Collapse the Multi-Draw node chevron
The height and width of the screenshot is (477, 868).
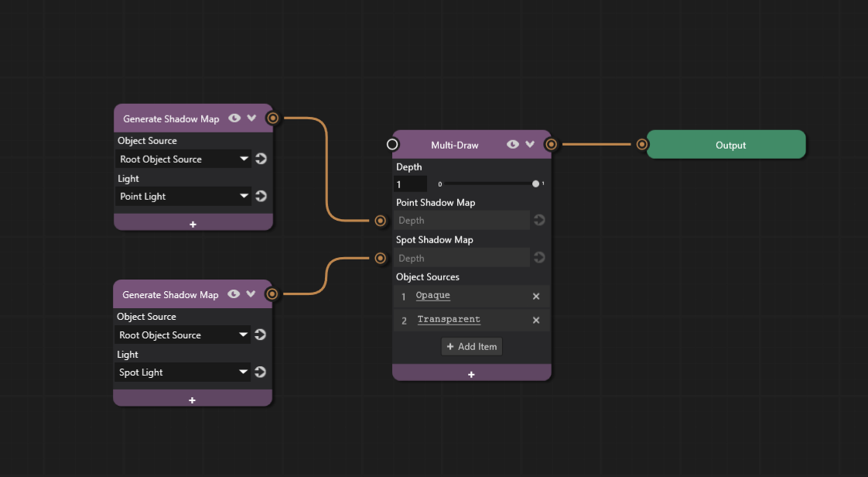tap(531, 145)
